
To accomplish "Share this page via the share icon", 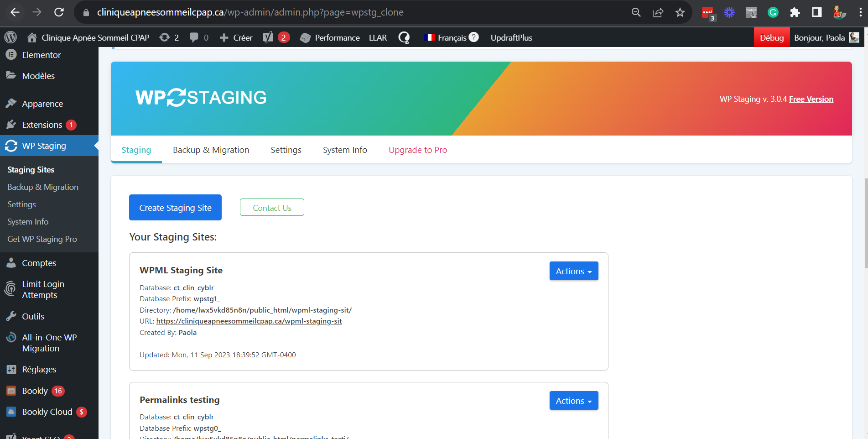I will click(x=658, y=12).
